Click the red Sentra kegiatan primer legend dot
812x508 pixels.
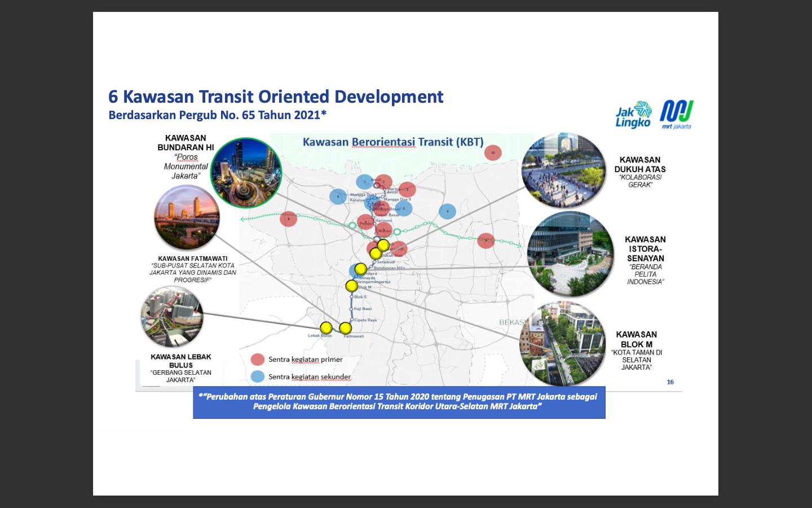258,360
